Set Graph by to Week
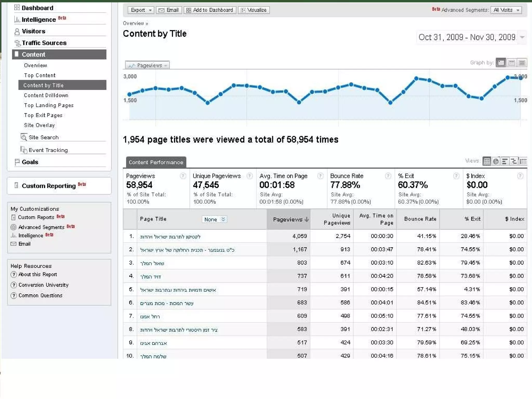The height and width of the screenshot is (399, 532). (511, 63)
